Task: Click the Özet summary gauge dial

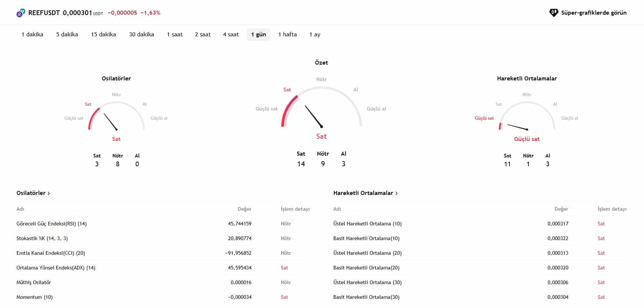Action: (x=321, y=107)
